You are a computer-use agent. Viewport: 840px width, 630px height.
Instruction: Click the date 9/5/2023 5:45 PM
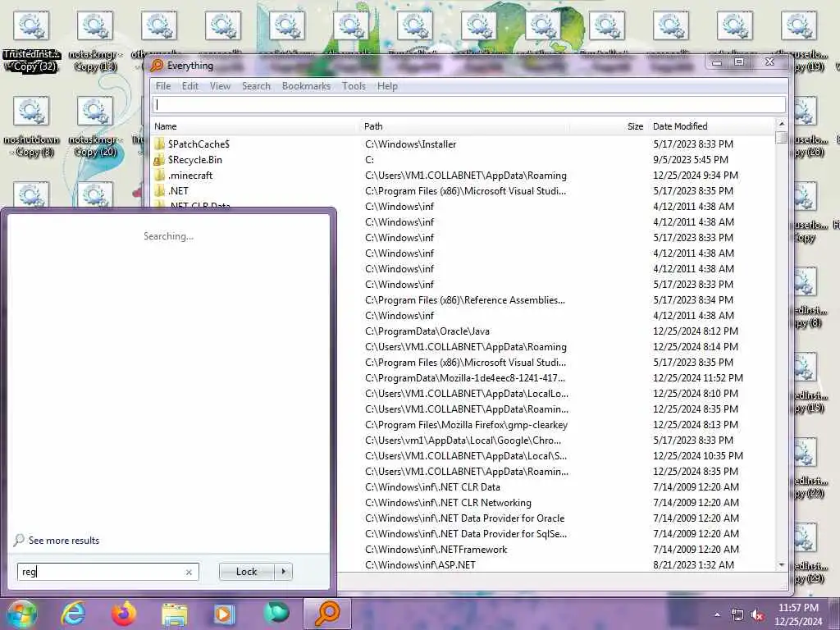tap(690, 160)
